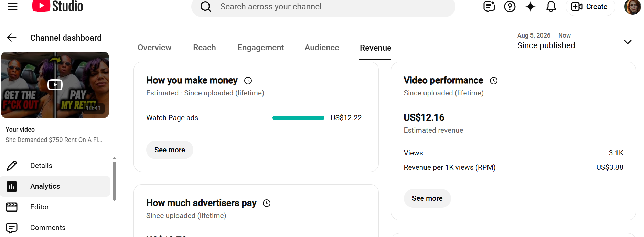This screenshot has width=644, height=237.
Task: Click the Watch Page ads teal bar
Action: (x=298, y=118)
